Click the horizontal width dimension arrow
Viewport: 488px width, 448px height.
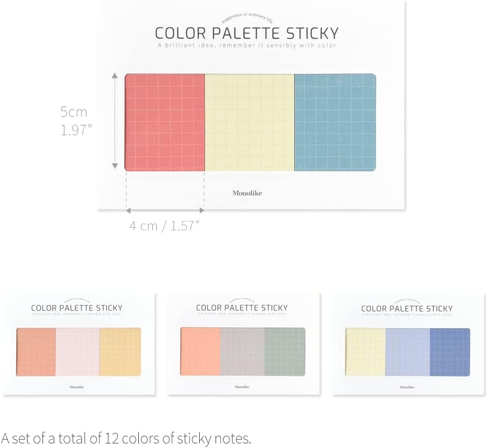click(165, 210)
